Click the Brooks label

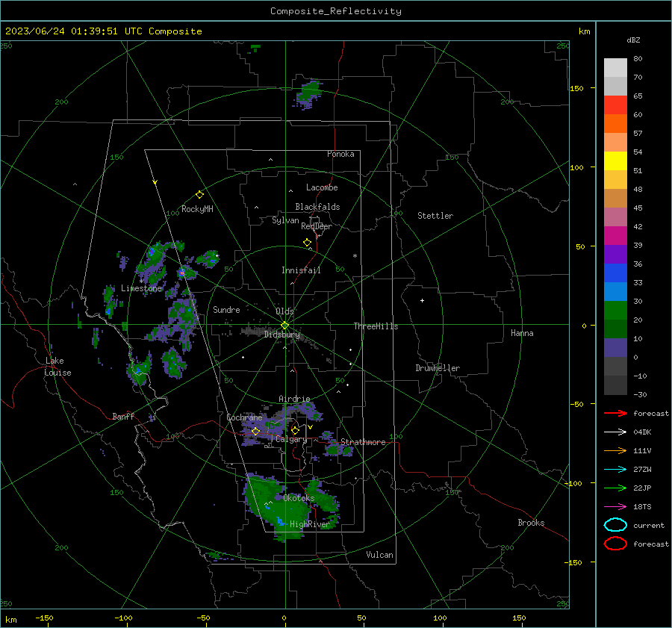tap(531, 523)
